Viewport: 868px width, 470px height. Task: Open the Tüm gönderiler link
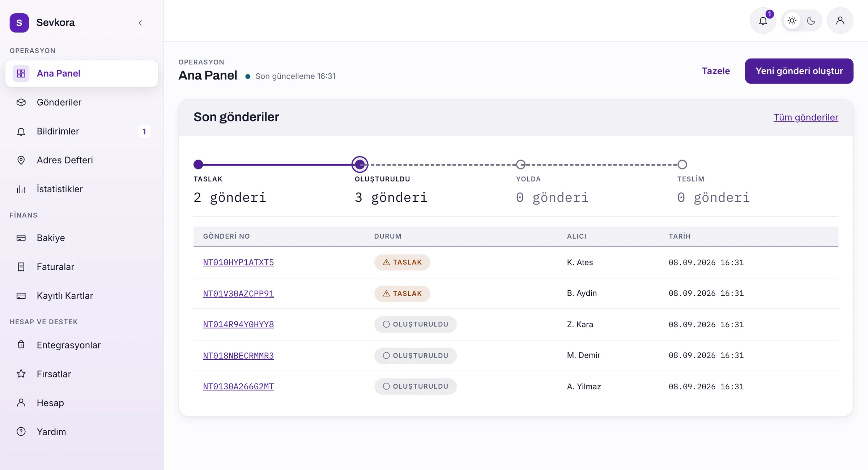tap(806, 117)
